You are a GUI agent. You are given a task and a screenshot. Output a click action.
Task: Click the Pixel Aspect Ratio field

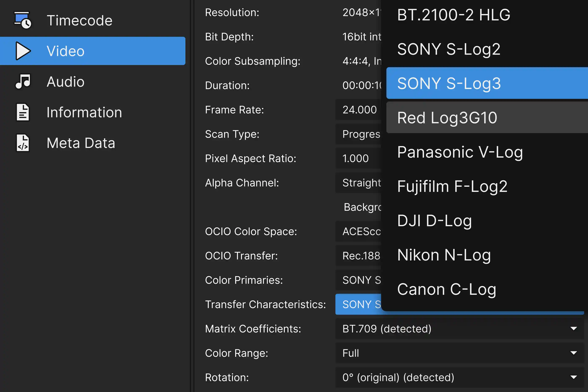click(358, 158)
